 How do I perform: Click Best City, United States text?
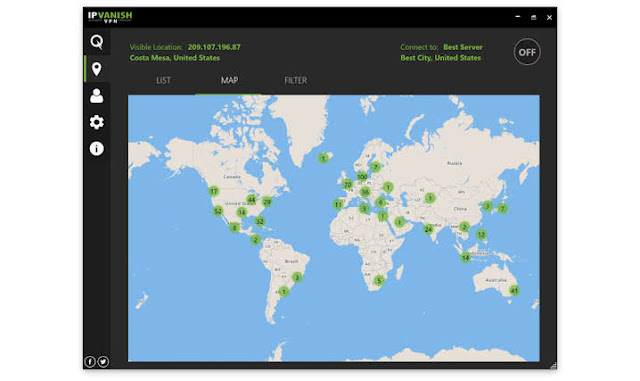coord(440,58)
